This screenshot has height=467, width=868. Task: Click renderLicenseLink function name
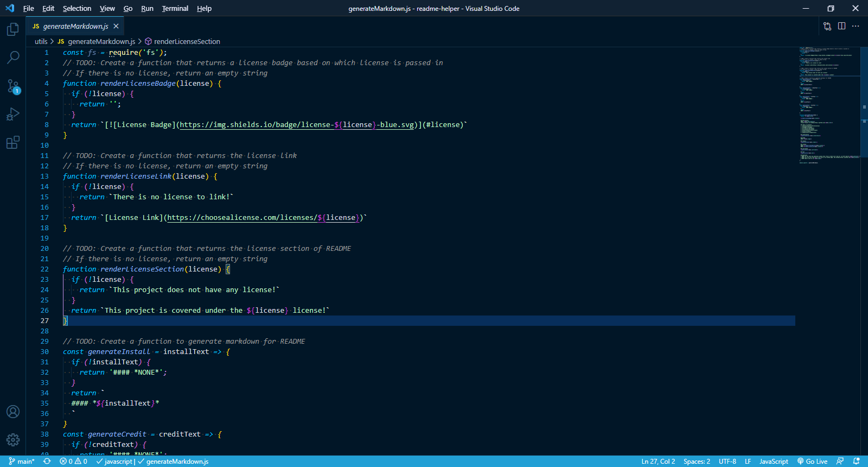coord(136,176)
